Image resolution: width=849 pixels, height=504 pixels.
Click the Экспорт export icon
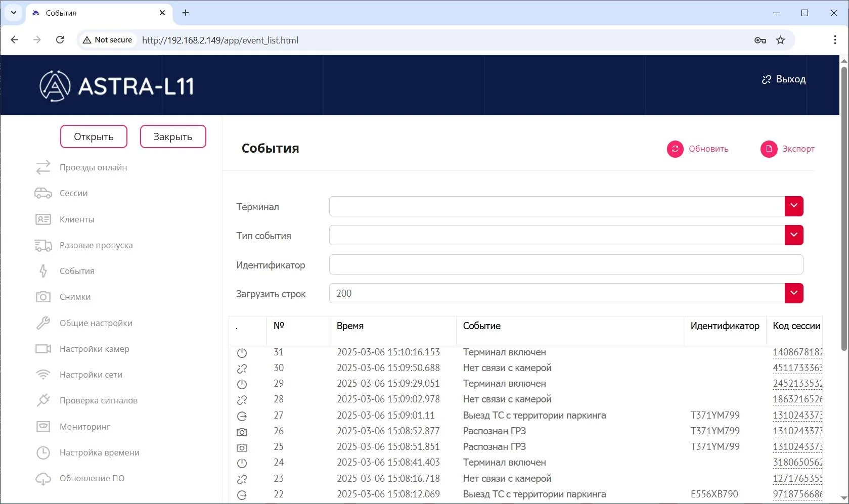tap(769, 149)
